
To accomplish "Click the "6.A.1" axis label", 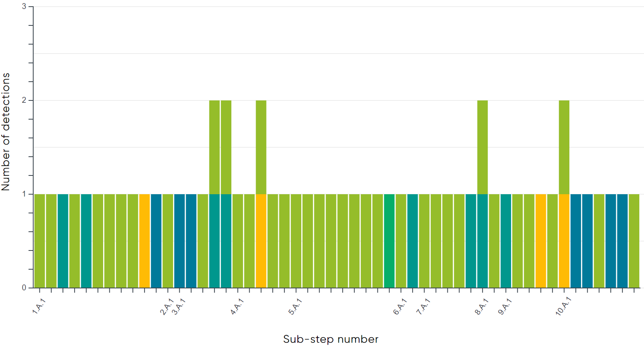I will click(400, 306).
